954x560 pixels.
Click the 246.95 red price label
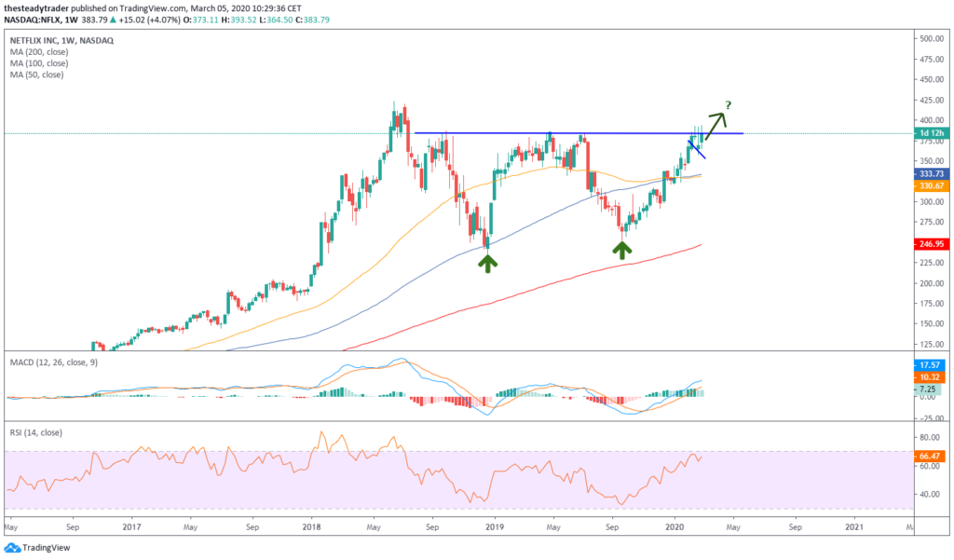coord(932,244)
